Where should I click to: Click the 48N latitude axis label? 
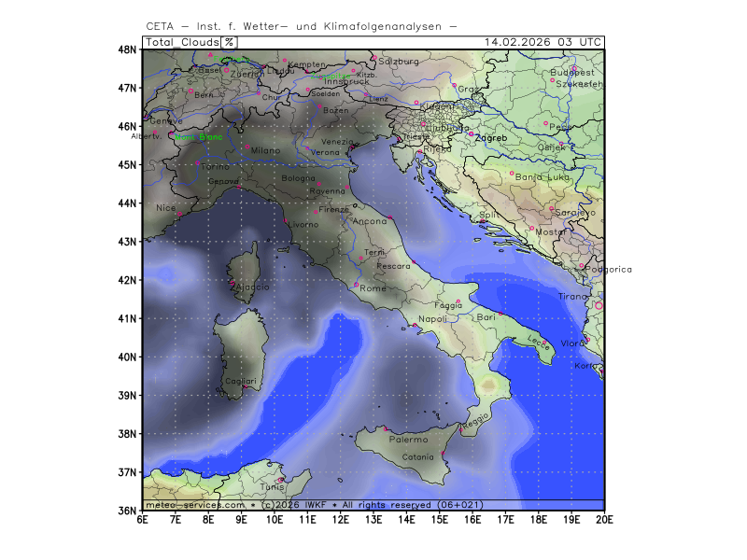[128, 49]
